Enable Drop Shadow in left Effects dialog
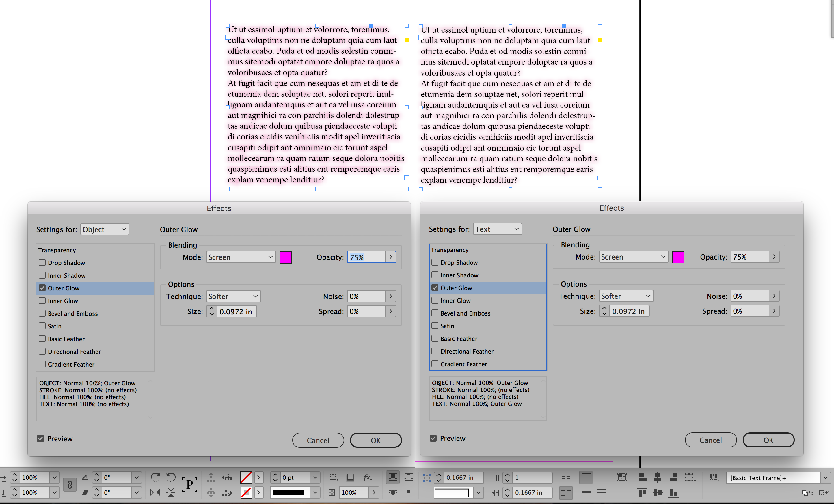Screen dimensions: 834x504 (42, 262)
